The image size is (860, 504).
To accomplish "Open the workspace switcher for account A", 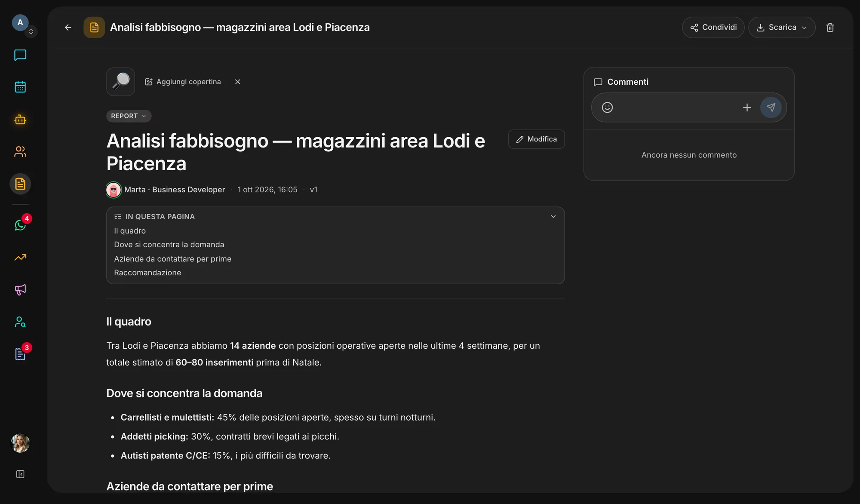I will 31,31.
